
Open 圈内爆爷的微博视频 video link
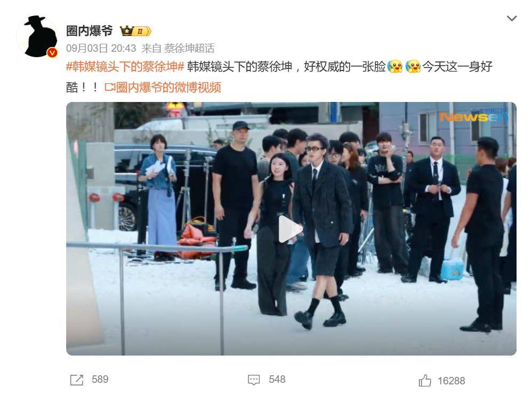coord(168,88)
